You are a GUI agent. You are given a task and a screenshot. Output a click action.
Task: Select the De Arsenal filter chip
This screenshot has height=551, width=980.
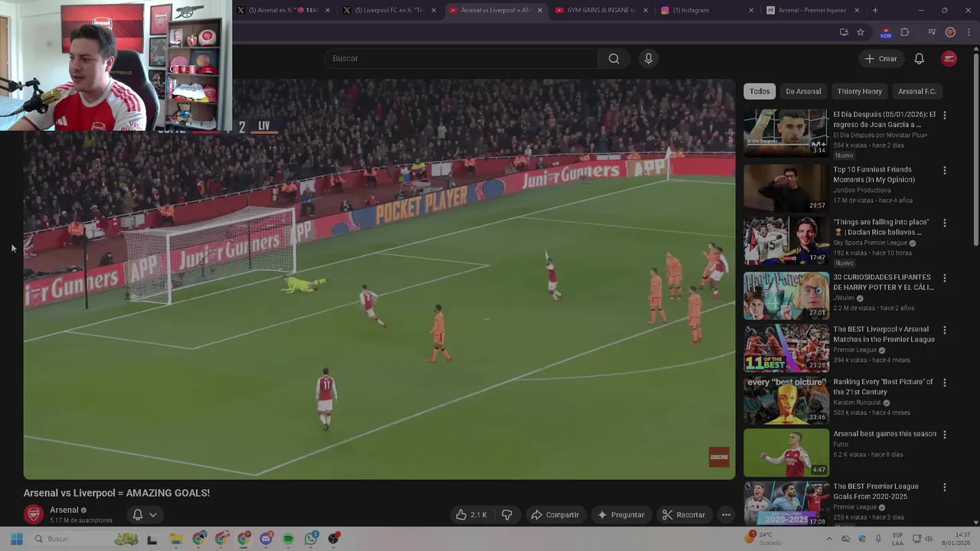point(803,91)
